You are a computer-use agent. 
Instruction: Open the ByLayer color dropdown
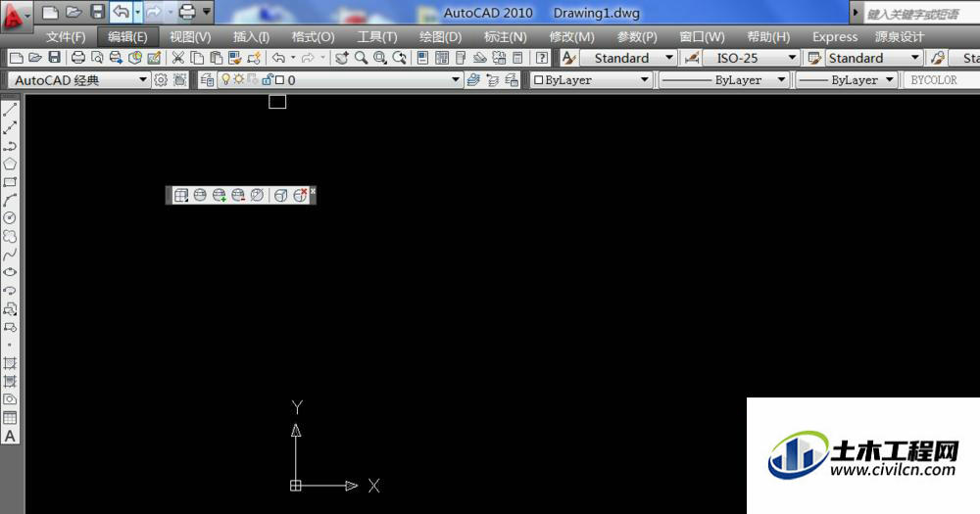pyautogui.click(x=645, y=80)
